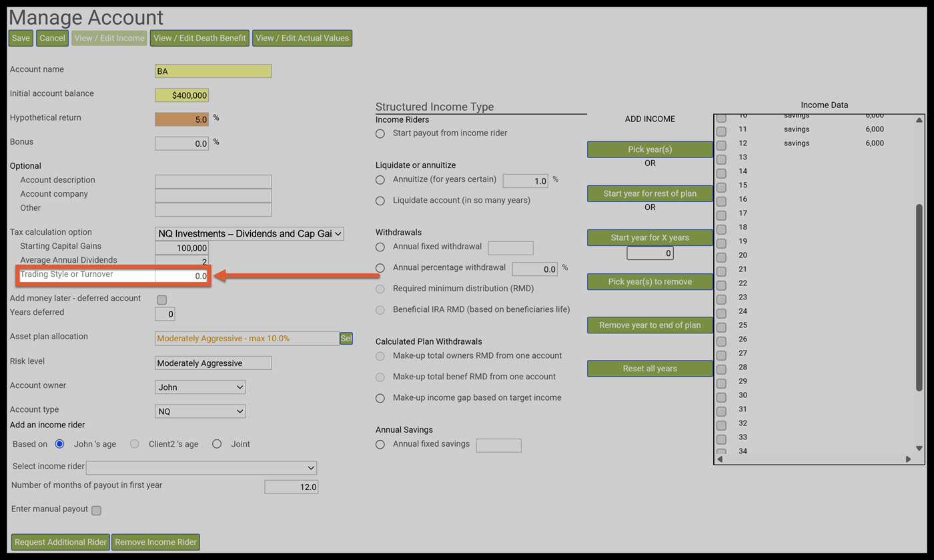934x560 pixels.
Task: Select Make-up income gap based on target income
Action: 380,398
